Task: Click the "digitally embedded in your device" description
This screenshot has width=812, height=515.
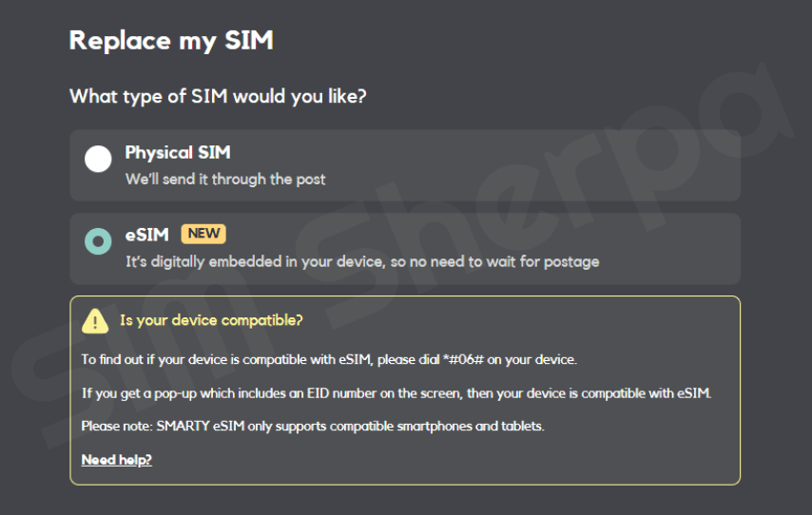Action: coord(361,261)
